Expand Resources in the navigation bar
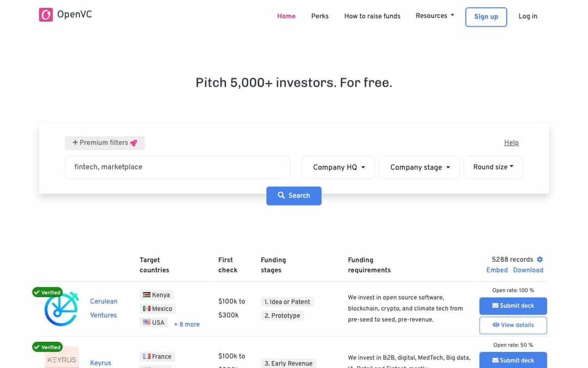The width and height of the screenshot is (588, 368). [x=434, y=16]
